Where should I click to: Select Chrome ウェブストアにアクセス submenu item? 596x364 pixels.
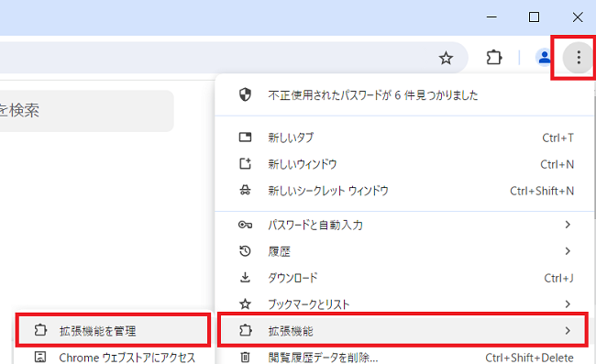[x=113, y=358]
